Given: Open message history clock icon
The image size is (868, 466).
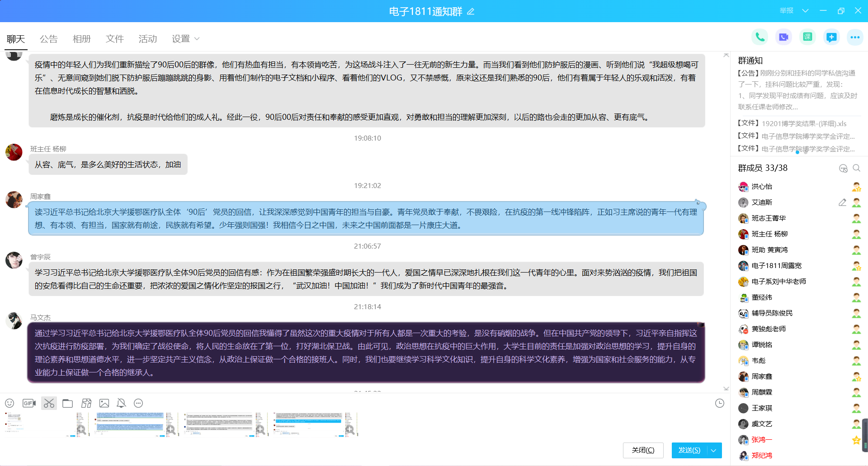Looking at the screenshot, I should pos(720,403).
